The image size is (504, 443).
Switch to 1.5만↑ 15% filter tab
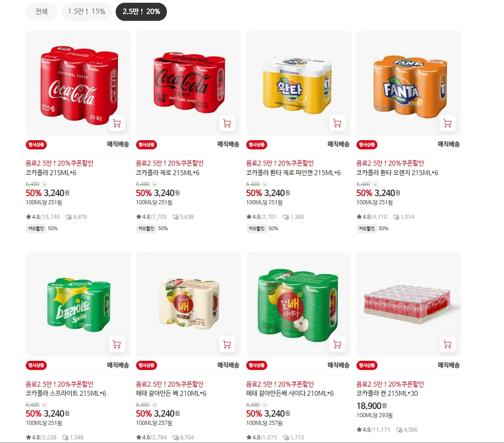pyautogui.click(x=87, y=12)
